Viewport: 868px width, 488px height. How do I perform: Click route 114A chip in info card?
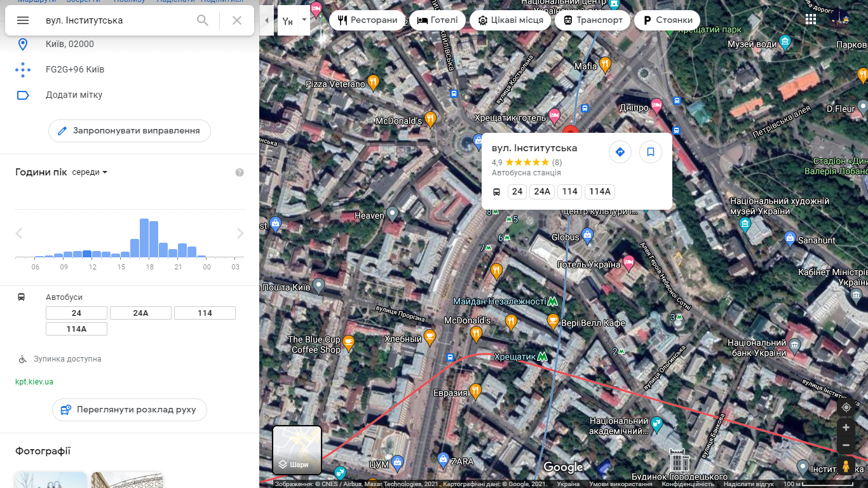click(600, 191)
